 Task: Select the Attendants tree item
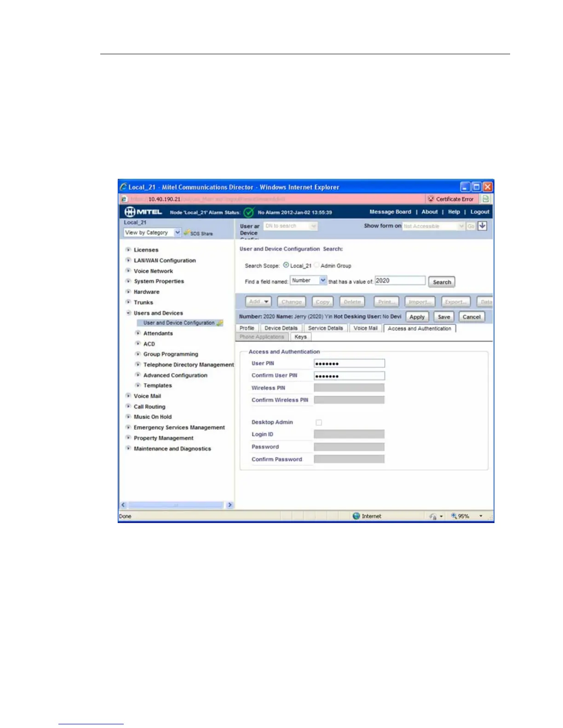click(158, 333)
